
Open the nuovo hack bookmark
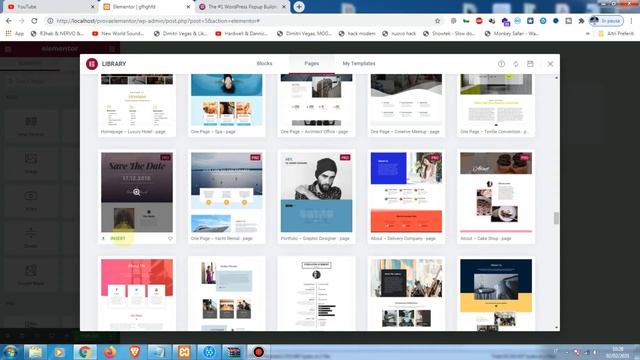[399, 33]
